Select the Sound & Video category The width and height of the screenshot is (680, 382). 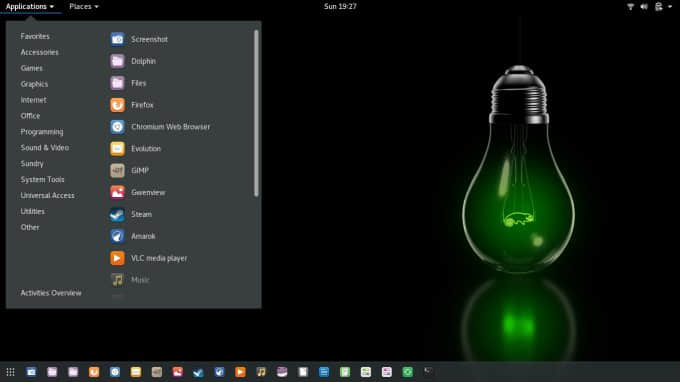[x=45, y=148]
